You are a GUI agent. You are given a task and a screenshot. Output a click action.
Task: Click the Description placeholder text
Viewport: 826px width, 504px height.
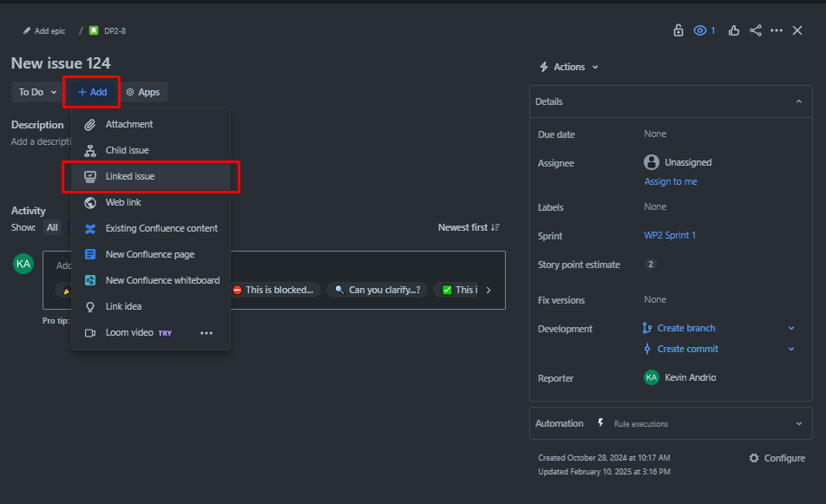41,141
